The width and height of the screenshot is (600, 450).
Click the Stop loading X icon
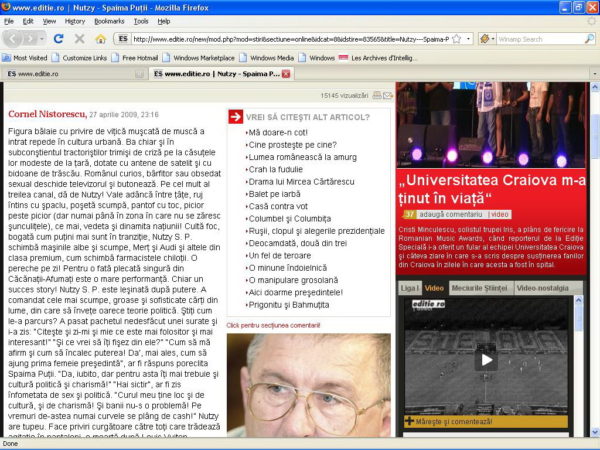[x=79, y=38]
